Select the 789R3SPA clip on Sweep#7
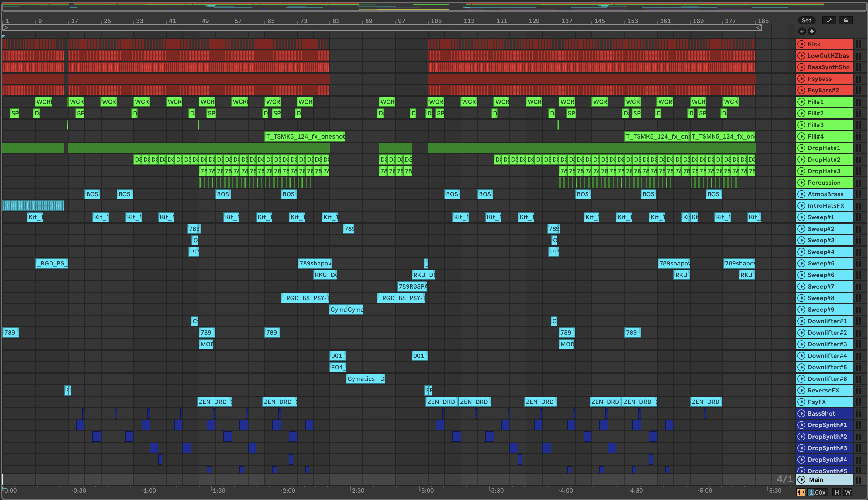The height and width of the screenshot is (500, 868). [412, 286]
